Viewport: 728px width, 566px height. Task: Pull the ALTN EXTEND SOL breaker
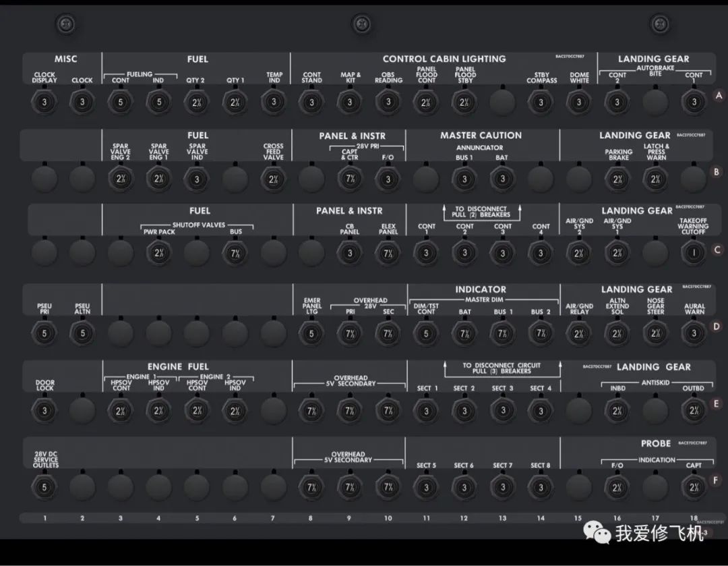[617, 333]
